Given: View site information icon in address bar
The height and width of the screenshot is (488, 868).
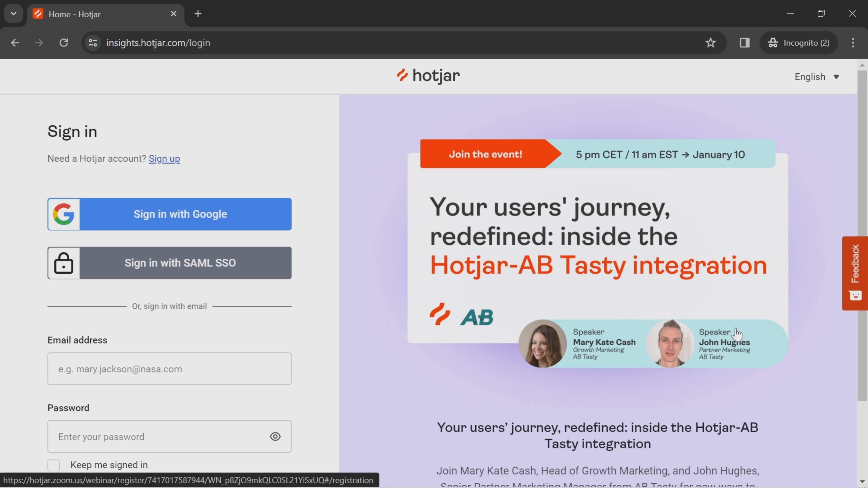Looking at the screenshot, I should [93, 43].
